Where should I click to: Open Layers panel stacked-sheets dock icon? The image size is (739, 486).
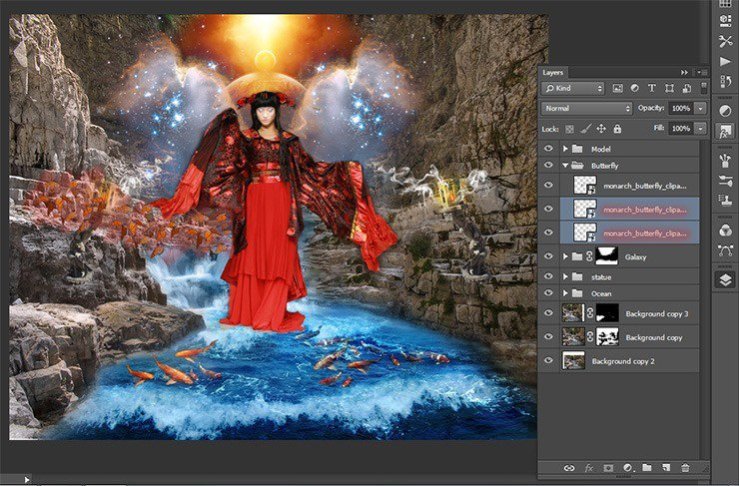click(725, 280)
